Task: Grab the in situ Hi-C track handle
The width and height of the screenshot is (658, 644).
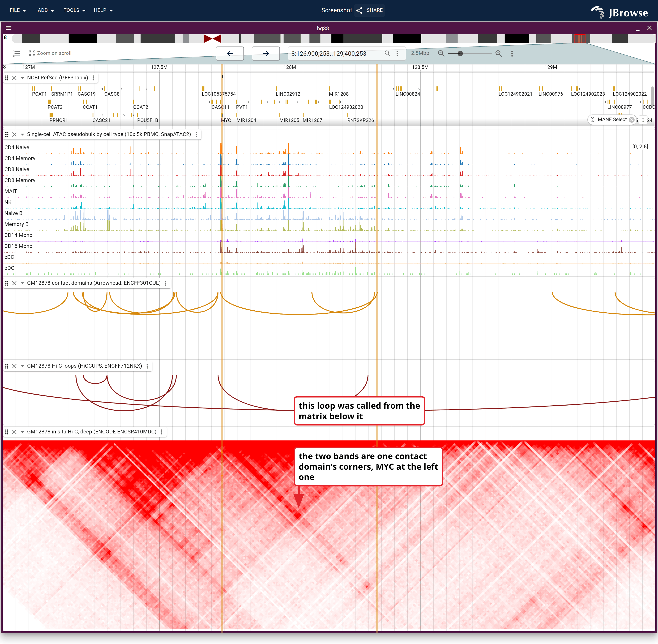Action: tap(7, 432)
